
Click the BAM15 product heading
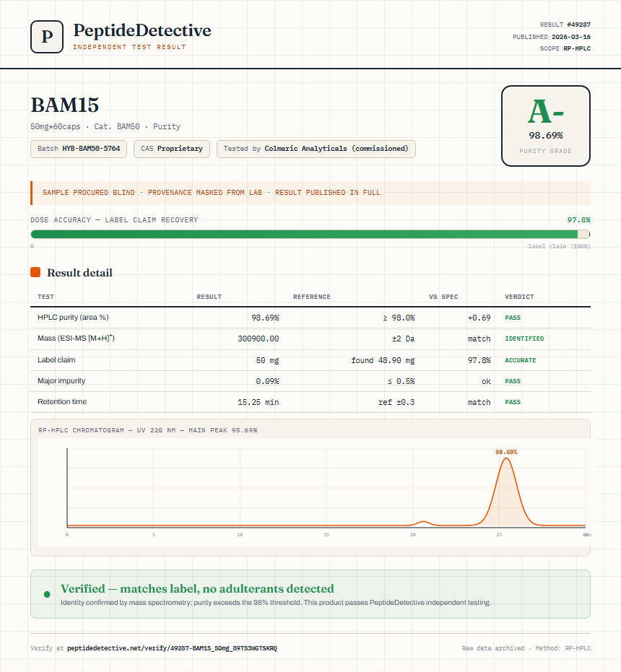pos(65,105)
